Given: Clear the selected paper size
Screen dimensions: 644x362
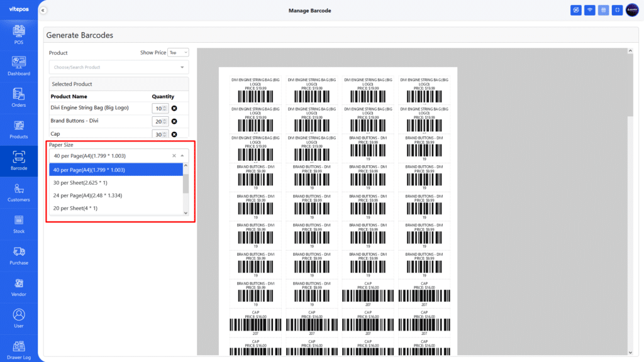Looking at the screenshot, I should click(x=174, y=156).
